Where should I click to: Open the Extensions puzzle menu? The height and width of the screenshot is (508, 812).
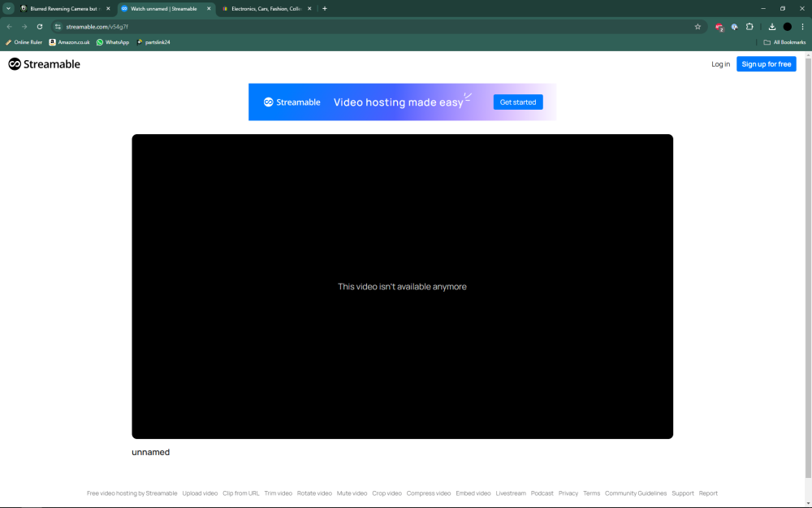tap(749, 27)
